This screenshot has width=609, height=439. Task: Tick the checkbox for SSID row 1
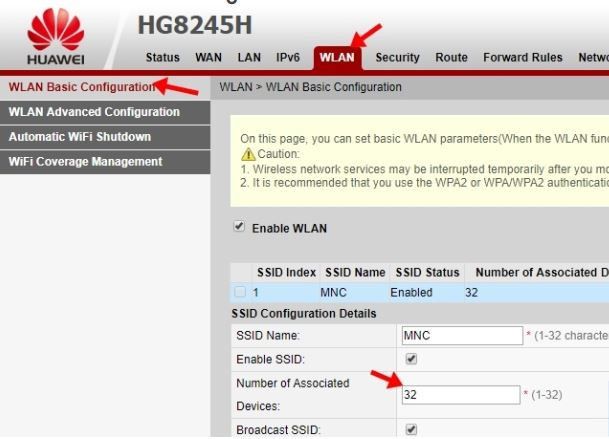click(x=240, y=291)
